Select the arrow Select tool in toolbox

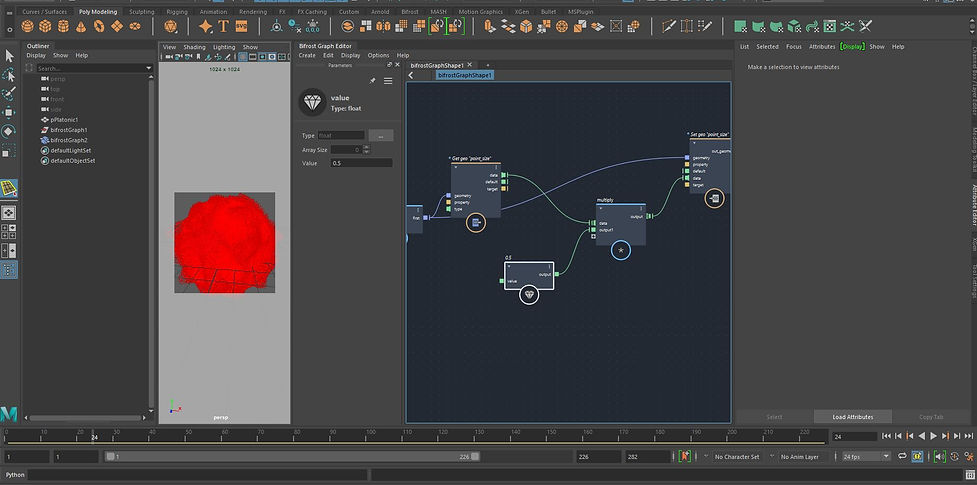tap(9, 56)
